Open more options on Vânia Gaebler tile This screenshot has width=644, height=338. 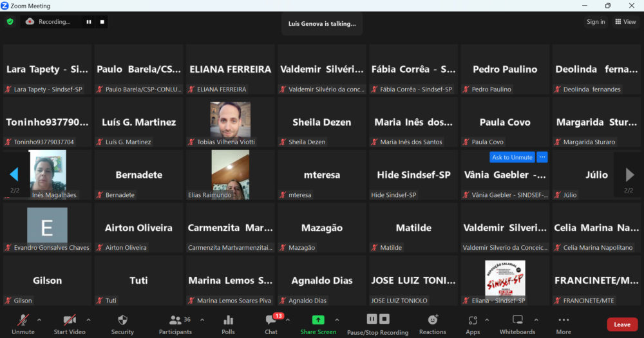[542, 157]
